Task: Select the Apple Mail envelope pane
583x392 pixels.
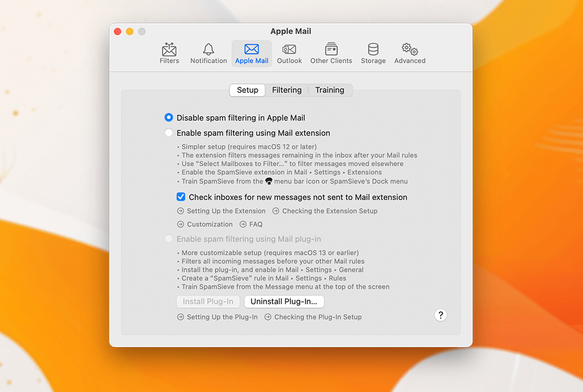Action: [x=252, y=54]
